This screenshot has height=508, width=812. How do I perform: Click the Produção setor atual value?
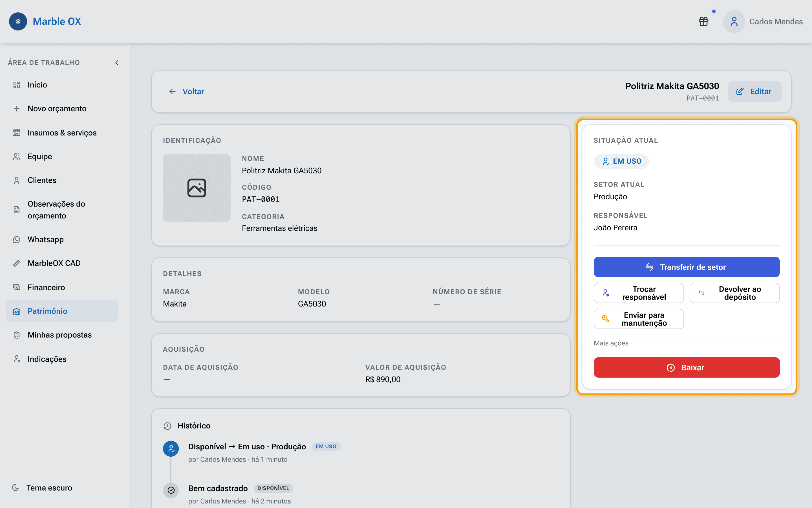610,196
